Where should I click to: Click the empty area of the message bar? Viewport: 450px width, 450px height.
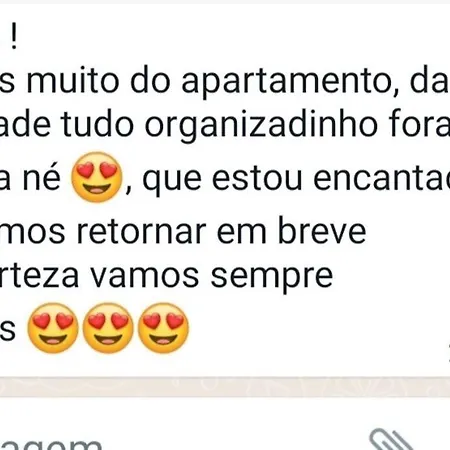[x=233, y=433]
